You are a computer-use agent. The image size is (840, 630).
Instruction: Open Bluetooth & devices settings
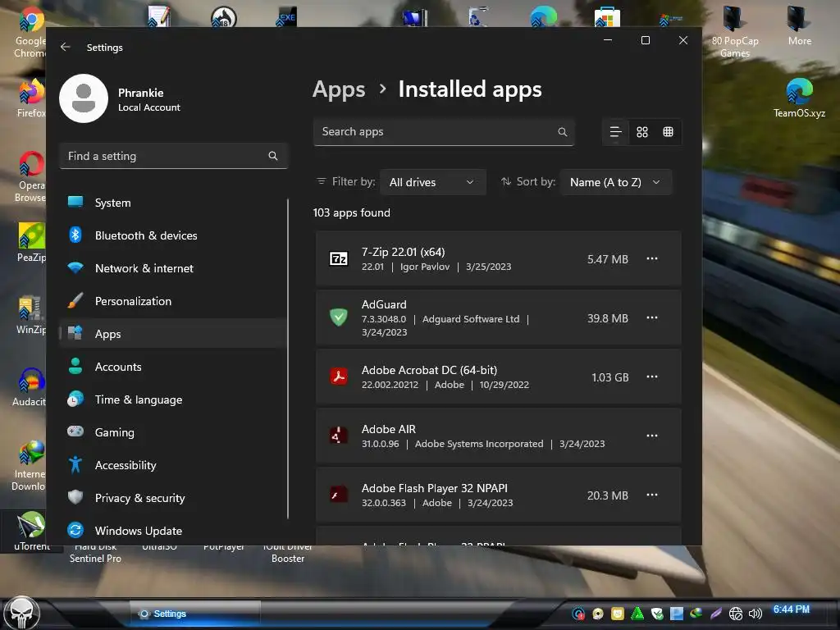[173, 235]
